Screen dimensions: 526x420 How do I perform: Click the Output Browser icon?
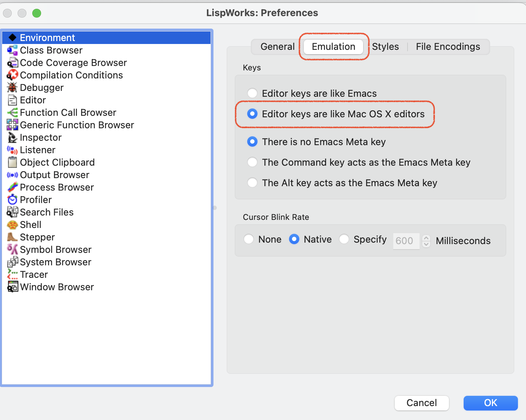[12, 175]
